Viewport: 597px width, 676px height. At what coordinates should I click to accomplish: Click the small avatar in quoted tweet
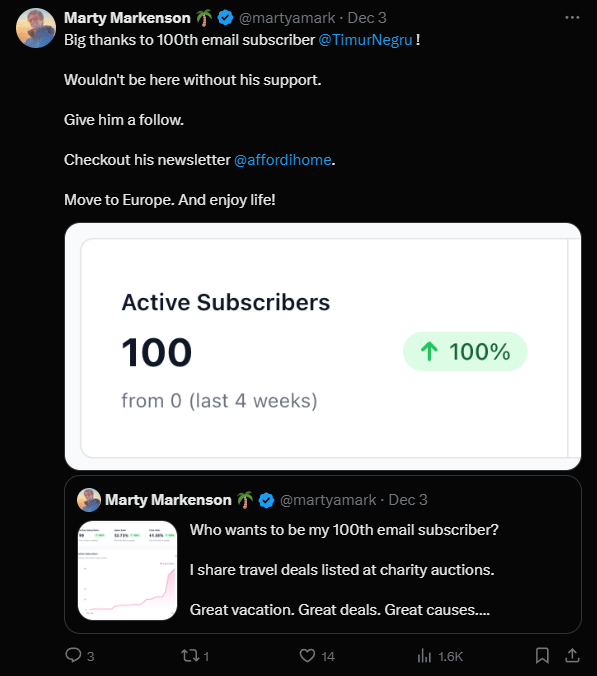coord(89,500)
